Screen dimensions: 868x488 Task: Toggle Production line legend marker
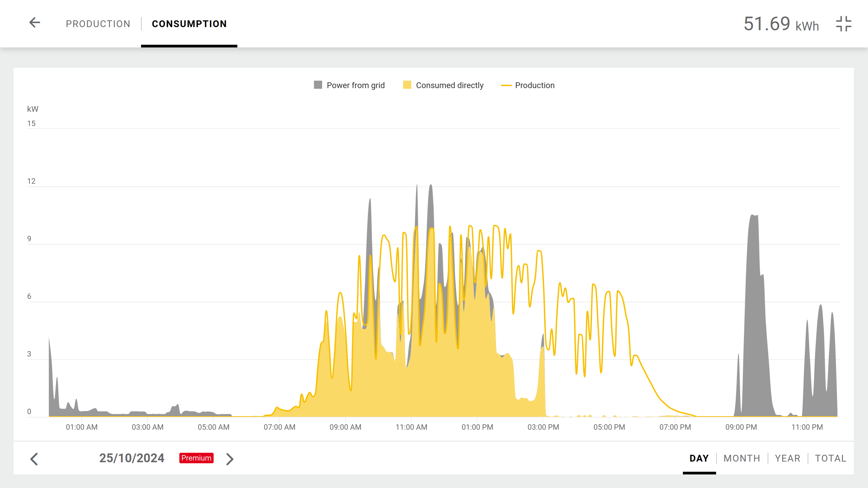pos(506,85)
